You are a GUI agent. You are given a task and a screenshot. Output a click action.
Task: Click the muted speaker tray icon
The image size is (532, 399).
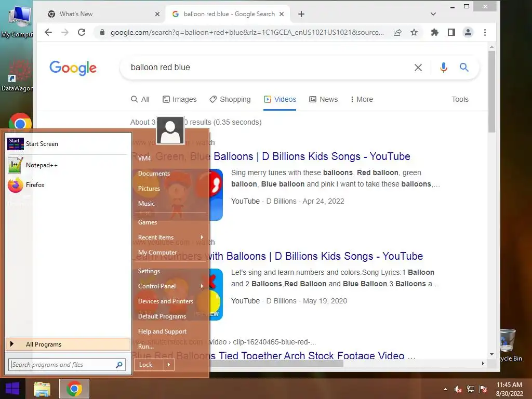point(458,389)
